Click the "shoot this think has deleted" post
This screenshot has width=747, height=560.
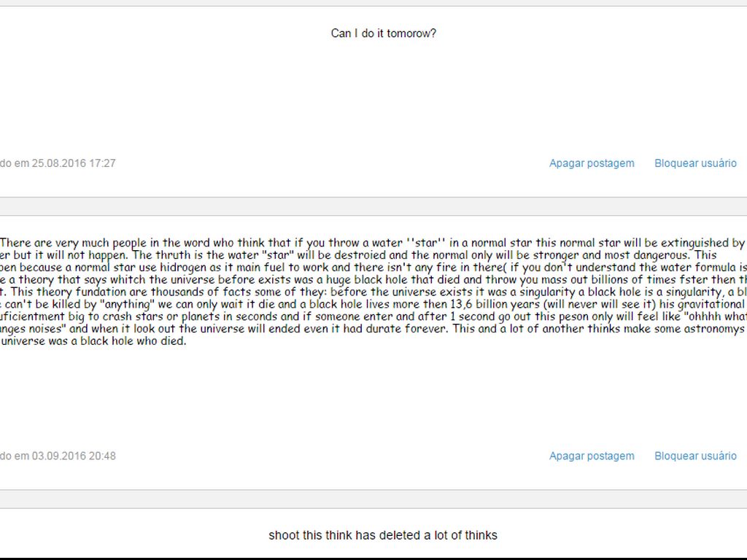(x=383, y=535)
